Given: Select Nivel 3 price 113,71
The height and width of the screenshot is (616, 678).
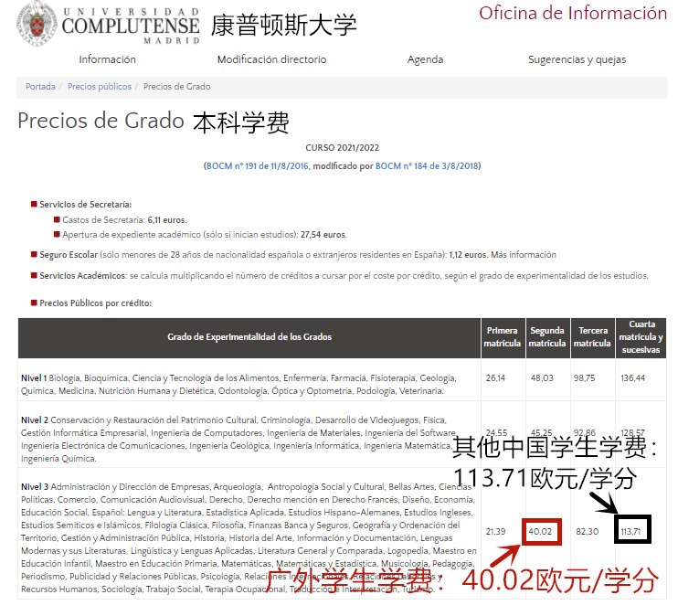Looking at the screenshot, I should 630,532.
